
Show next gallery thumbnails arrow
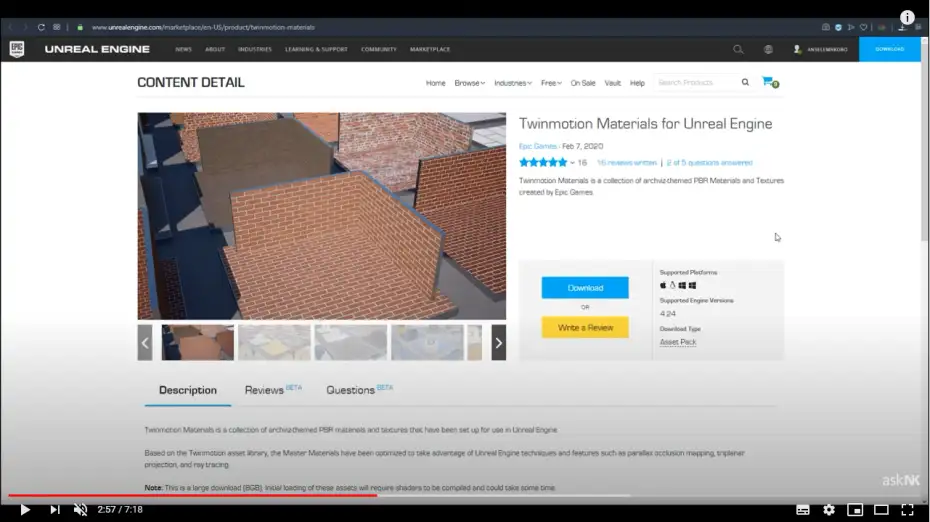(498, 343)
